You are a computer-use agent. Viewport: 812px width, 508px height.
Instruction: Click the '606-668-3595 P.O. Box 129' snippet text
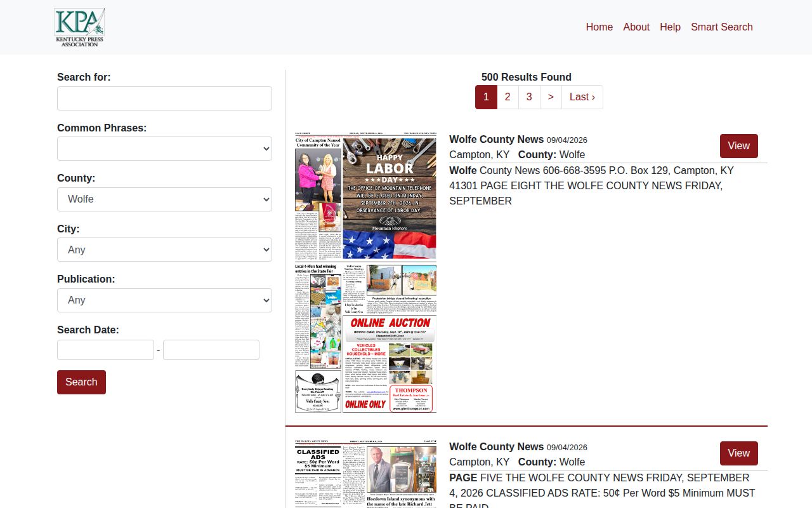pos(605,171)
